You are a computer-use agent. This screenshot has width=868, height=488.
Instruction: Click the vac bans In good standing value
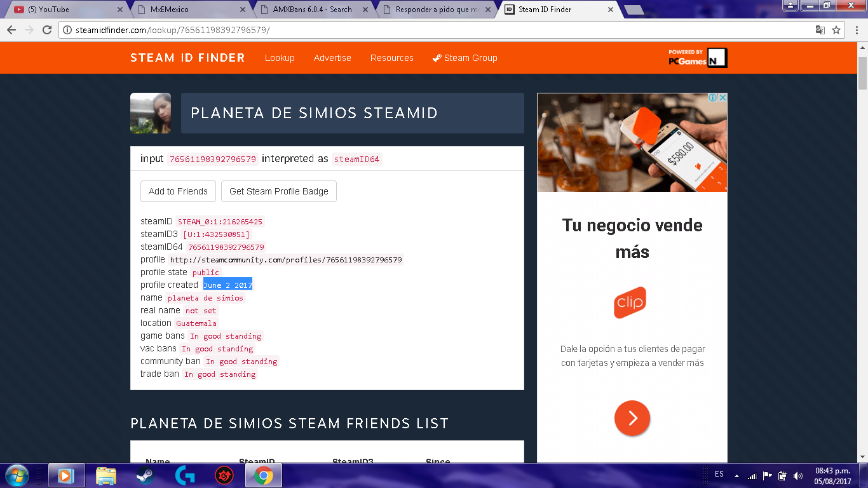pyautogui.click(x=217, y=349)
